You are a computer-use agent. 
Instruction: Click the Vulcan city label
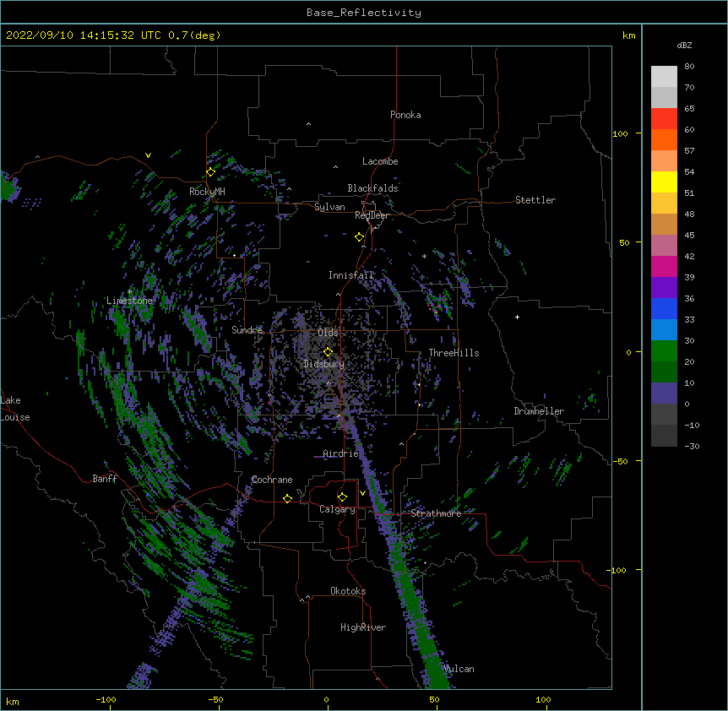pyautogui.click(x=459, y=669)
